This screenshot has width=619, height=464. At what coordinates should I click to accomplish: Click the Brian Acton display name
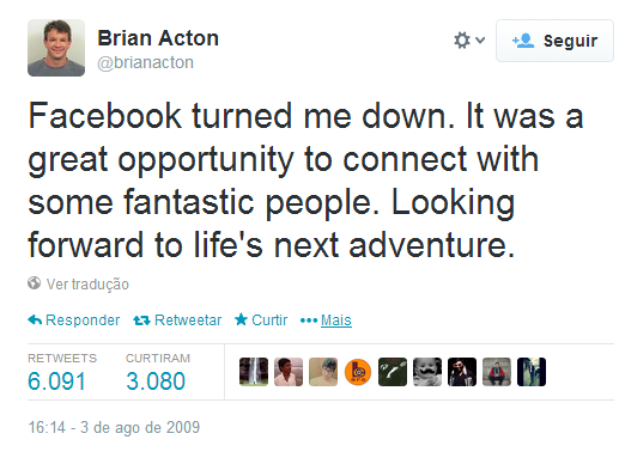[x=158, y=38]
